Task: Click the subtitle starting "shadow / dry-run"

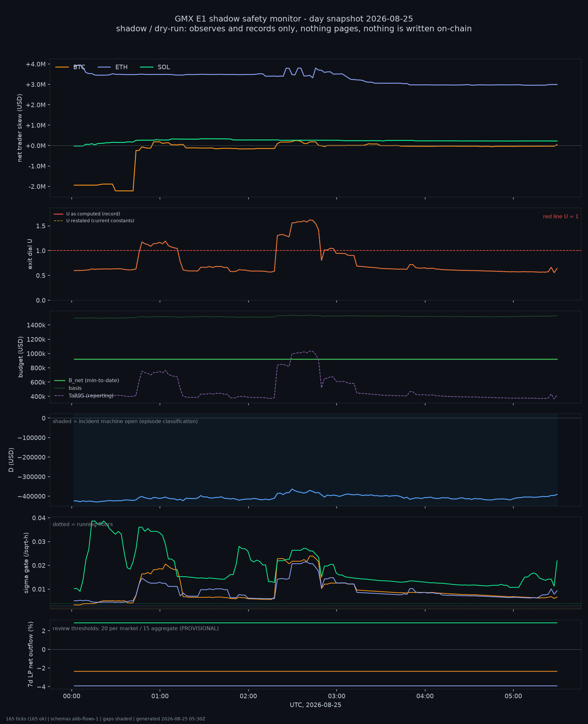Action: 294,29
